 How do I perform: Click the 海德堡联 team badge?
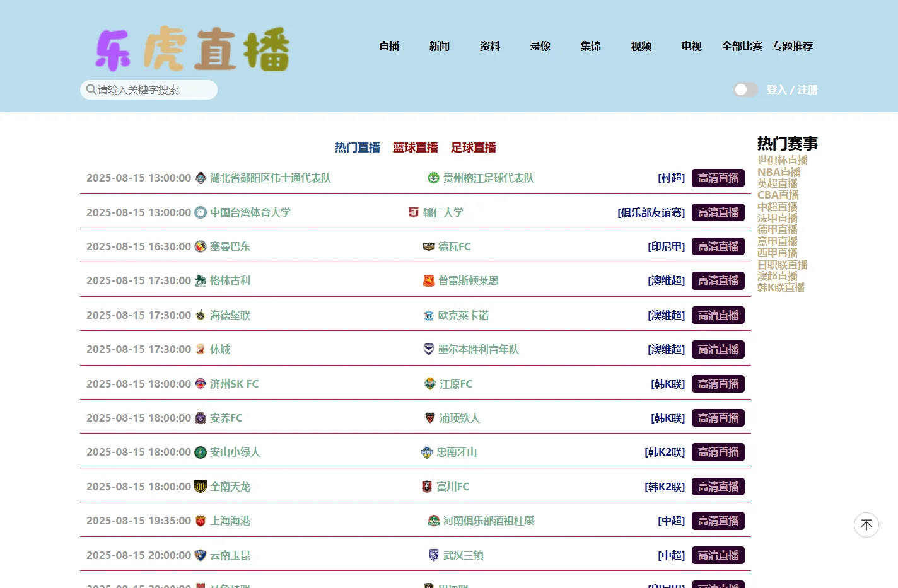point(201,315)
